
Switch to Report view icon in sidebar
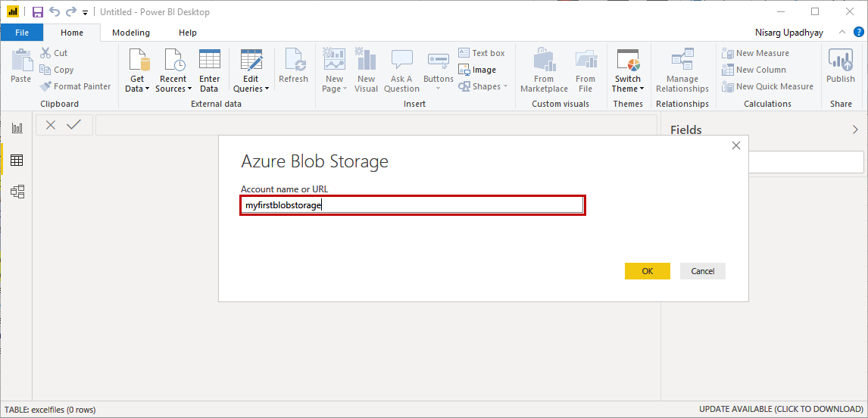(x=17, y=128)
